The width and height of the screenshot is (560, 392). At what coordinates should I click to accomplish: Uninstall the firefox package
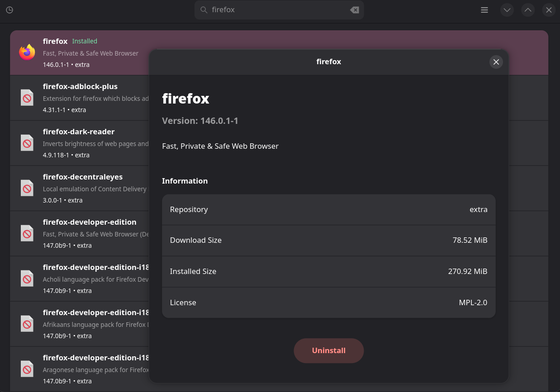click(329, 350)
